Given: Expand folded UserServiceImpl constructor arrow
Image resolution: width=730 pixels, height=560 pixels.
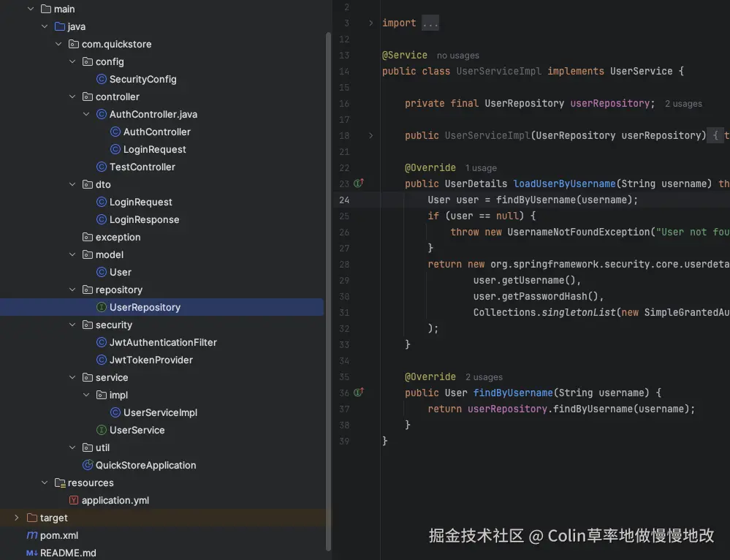Looking at the screenshot, I should point(371,135).
